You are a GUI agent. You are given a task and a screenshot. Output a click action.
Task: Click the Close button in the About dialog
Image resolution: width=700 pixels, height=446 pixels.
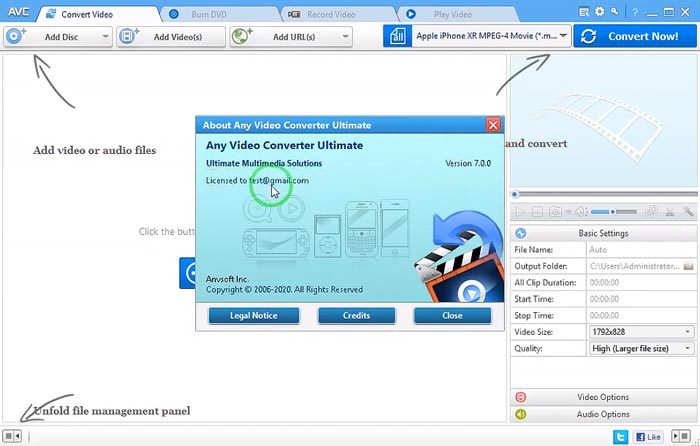click(452, 316)
